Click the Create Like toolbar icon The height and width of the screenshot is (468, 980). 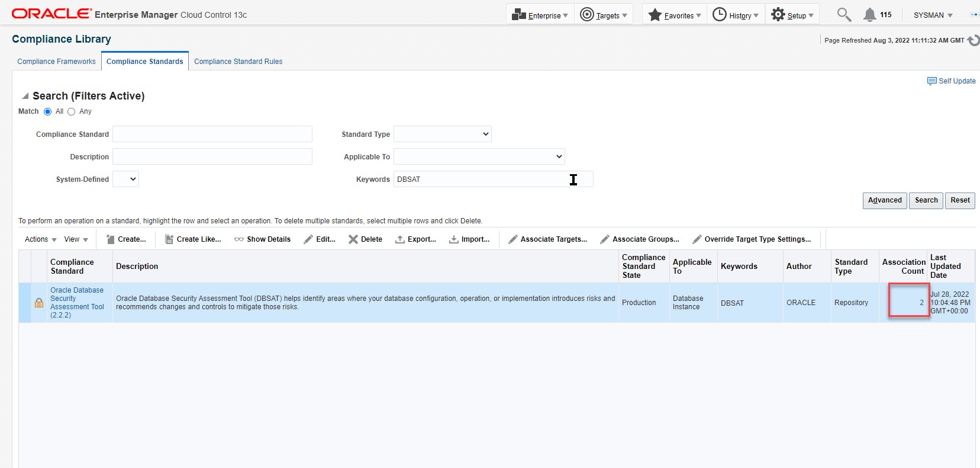tap(169, 239)
